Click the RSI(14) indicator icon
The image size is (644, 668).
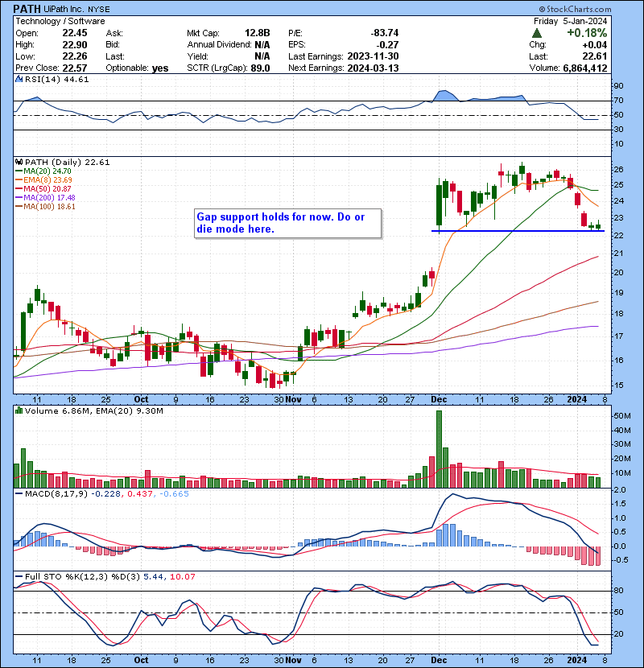(19, 79)
